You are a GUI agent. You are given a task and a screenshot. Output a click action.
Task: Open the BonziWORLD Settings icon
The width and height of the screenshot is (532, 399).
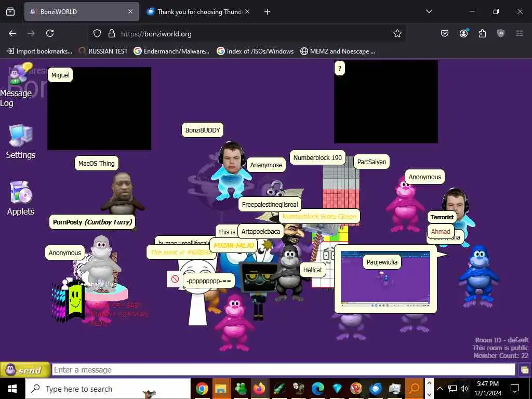[21, 142]
